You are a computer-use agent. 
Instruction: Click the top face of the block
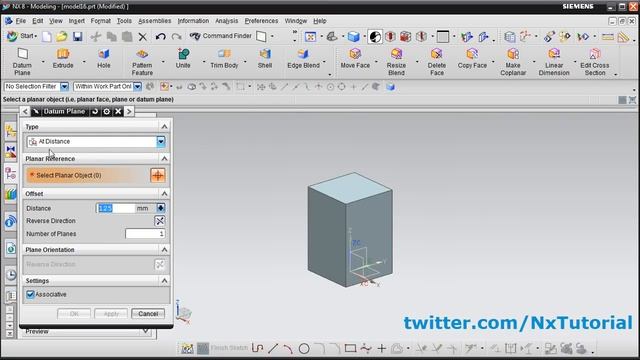[351, 187]
